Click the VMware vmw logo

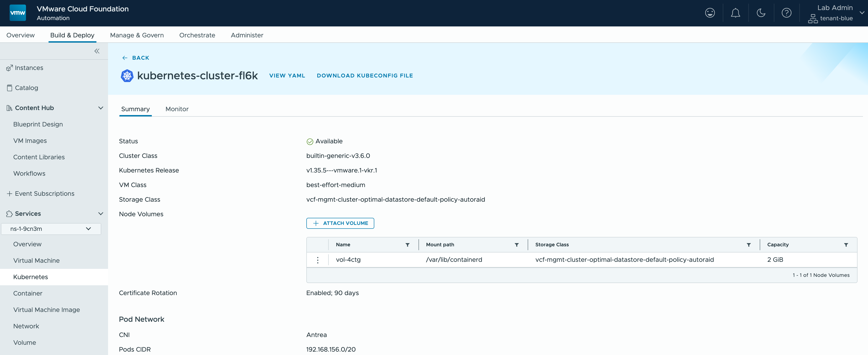point(18,13)
